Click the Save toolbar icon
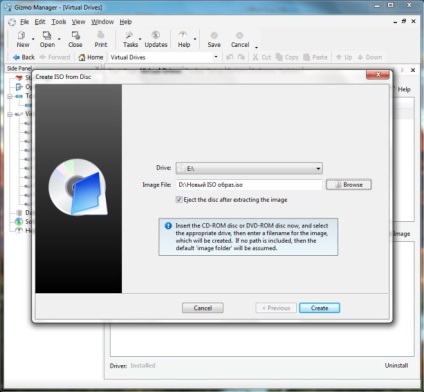Viewport: 424px width, 392px height. tap(214, 39)
